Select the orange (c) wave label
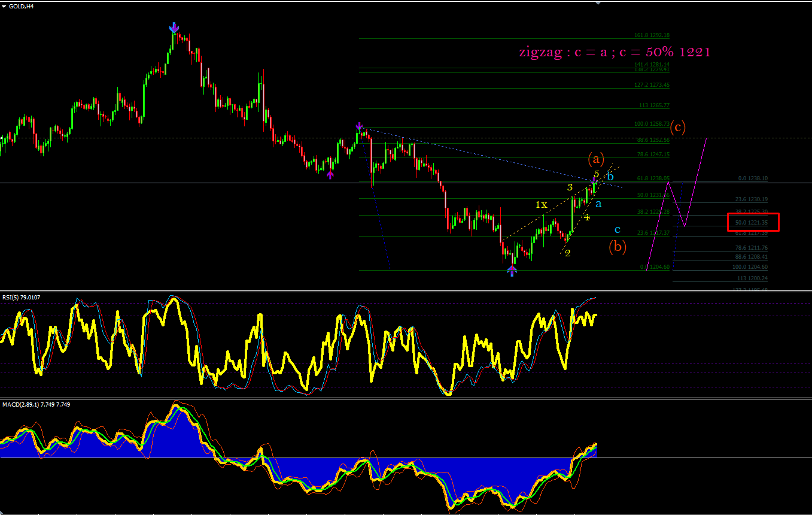Screen dimensions: 812x515 pyautogui.click(x=677, y=127)
